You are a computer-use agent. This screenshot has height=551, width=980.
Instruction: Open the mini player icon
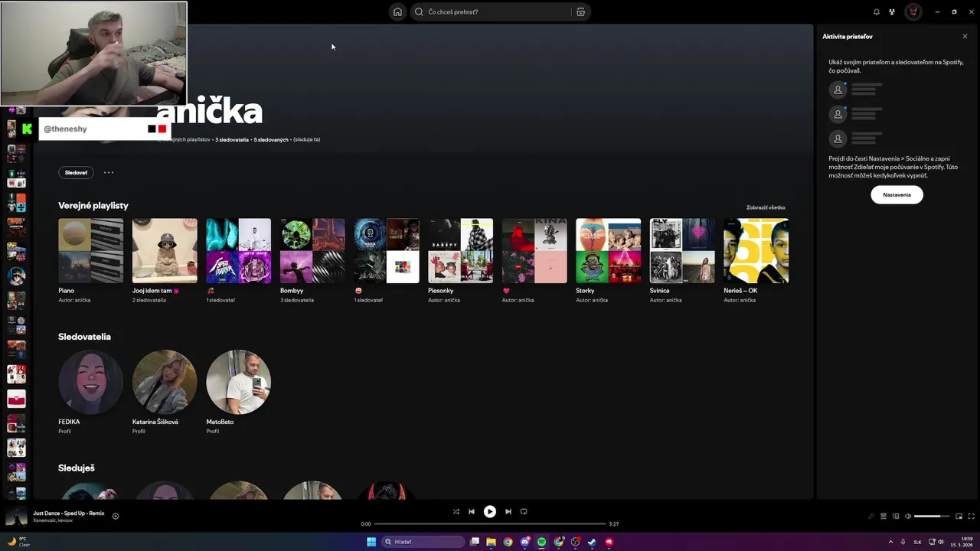[959, 517]
